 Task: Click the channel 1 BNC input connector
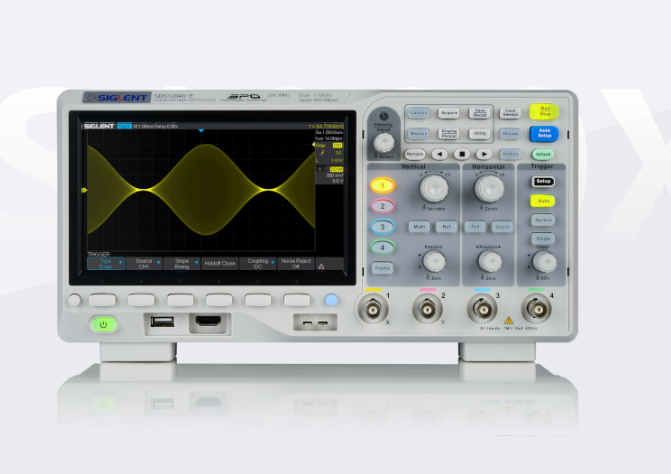pyautogui.click(x=373, y=308)
